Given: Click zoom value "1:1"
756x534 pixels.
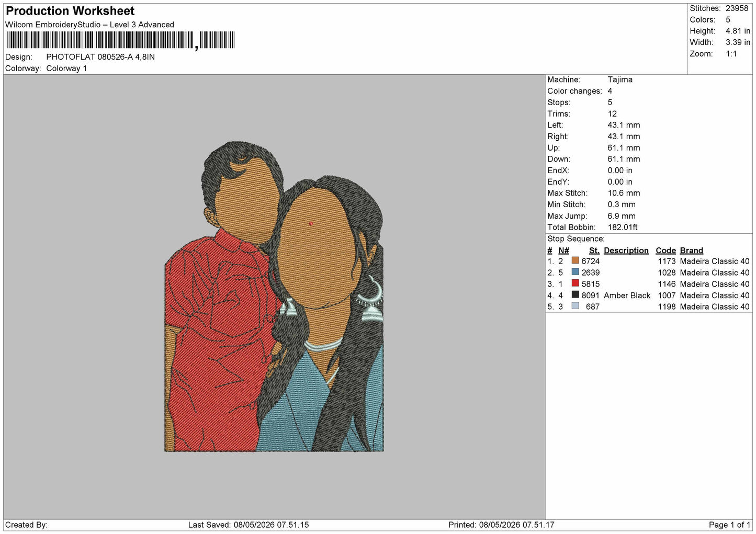Looking at the screenshot, I should [x=731, y=54].
